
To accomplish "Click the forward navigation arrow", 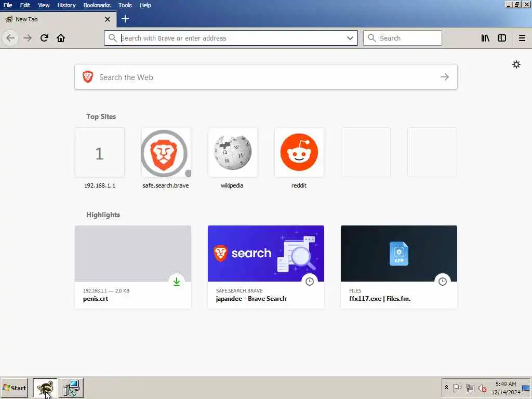I will point(28,38).
